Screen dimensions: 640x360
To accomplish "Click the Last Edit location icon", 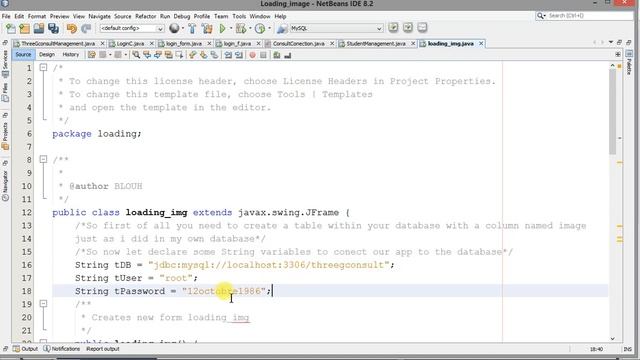I will point(92,55).
